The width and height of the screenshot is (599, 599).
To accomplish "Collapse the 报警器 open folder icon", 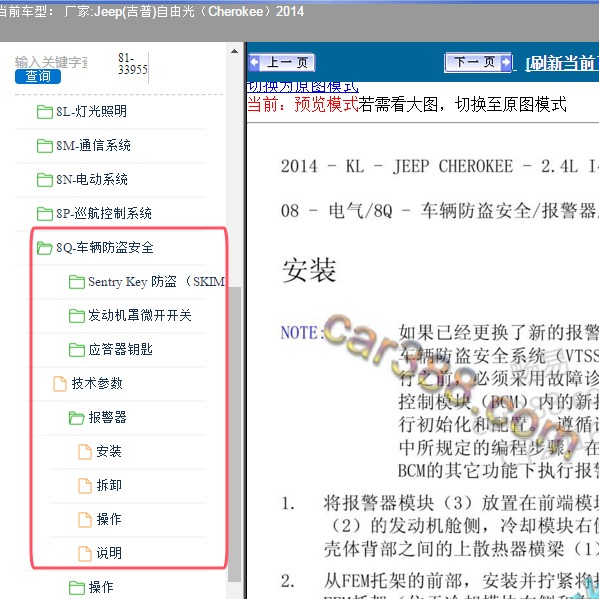I will click(77, 418).
